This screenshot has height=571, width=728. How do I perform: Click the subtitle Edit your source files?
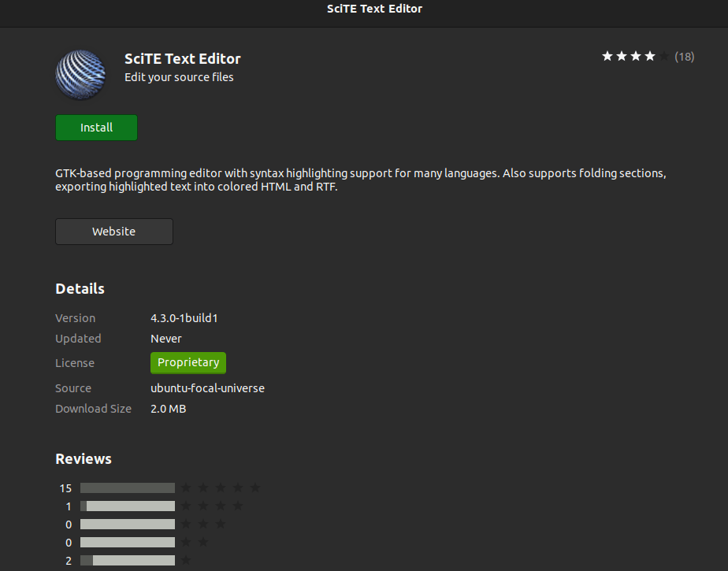[179, 77]
